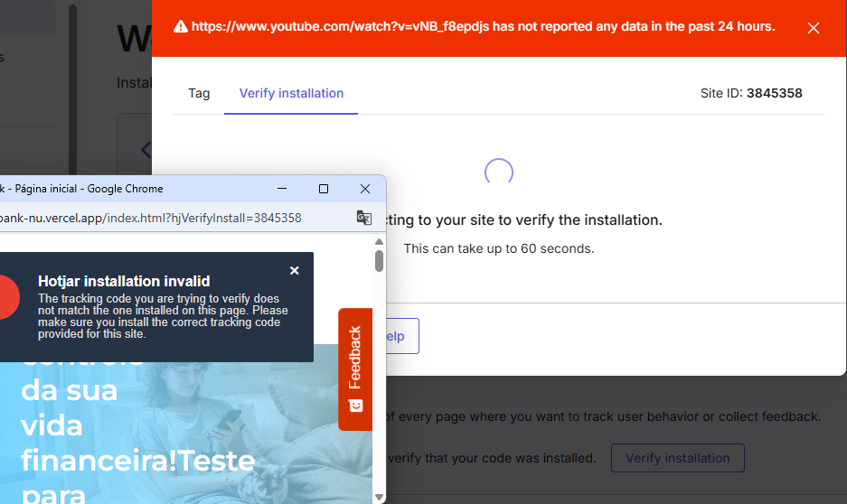Click the loading spinner in verification dialog
The width and height of the screenshot is (847, 504).
click(x=499, y=173)
